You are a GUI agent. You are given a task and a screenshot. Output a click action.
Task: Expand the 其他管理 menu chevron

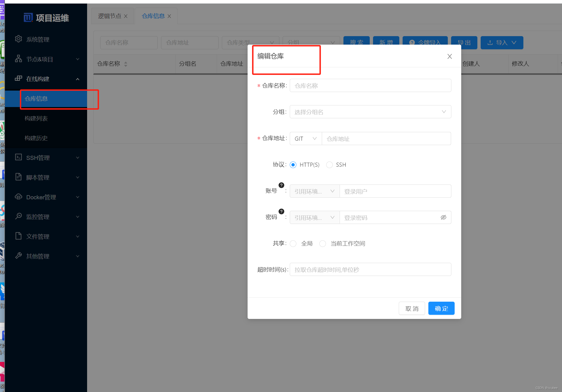click(78, 256)
